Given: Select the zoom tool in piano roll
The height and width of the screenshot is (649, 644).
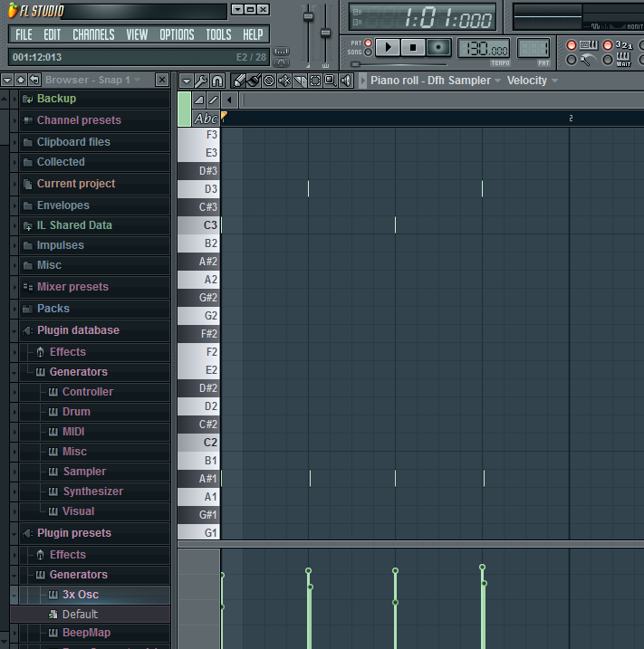Looking at the screenshot, I should (x=330, y=81).
